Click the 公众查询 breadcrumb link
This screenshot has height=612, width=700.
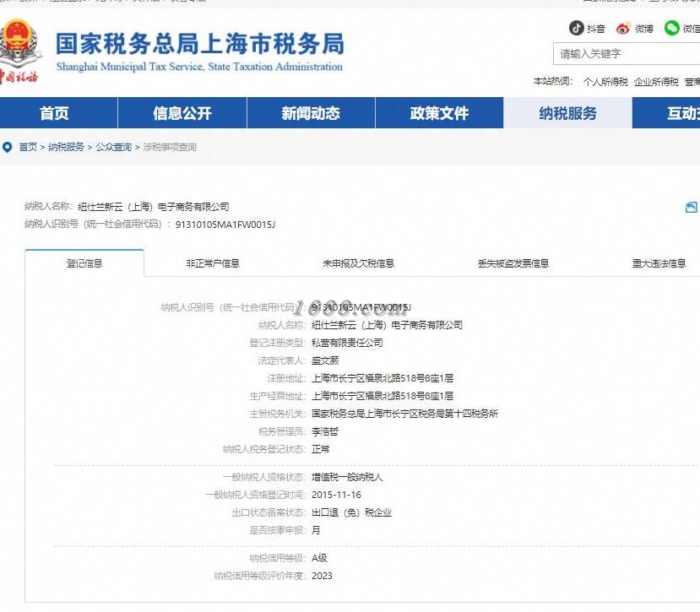point(113,147)
